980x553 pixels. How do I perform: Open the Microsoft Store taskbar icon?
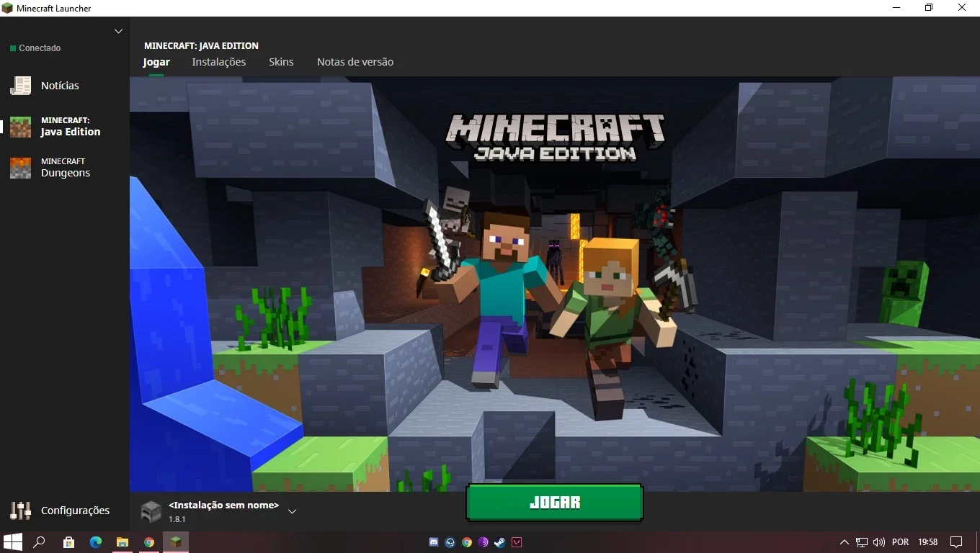tap(68, 542)
